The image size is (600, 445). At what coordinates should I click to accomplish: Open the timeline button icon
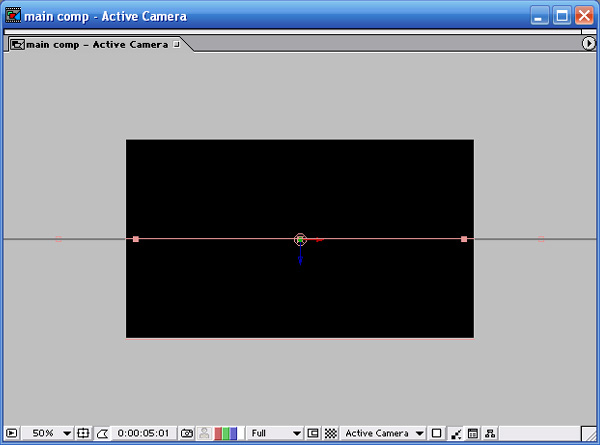coord(473,434)
